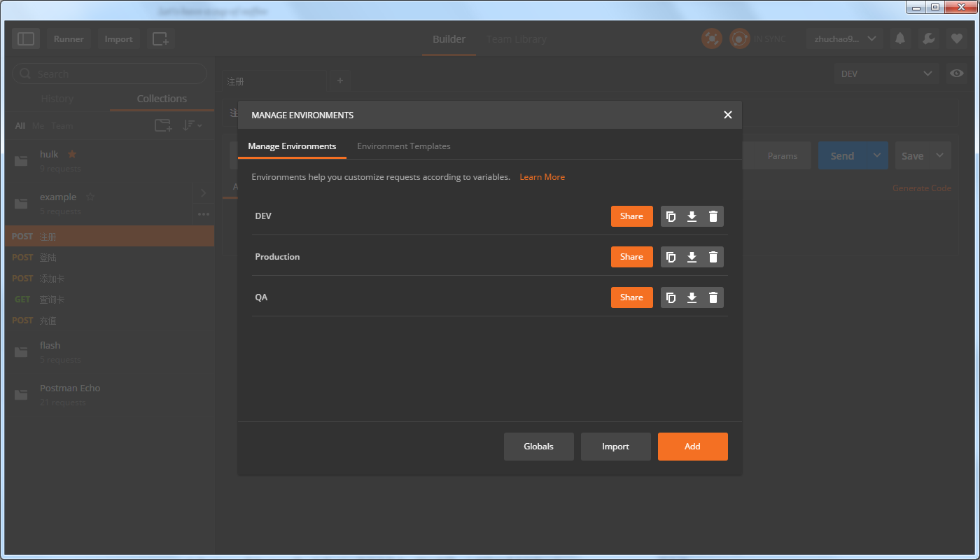Share the DEV environment
Screen dimensions: 980x560
pos(631,216)
